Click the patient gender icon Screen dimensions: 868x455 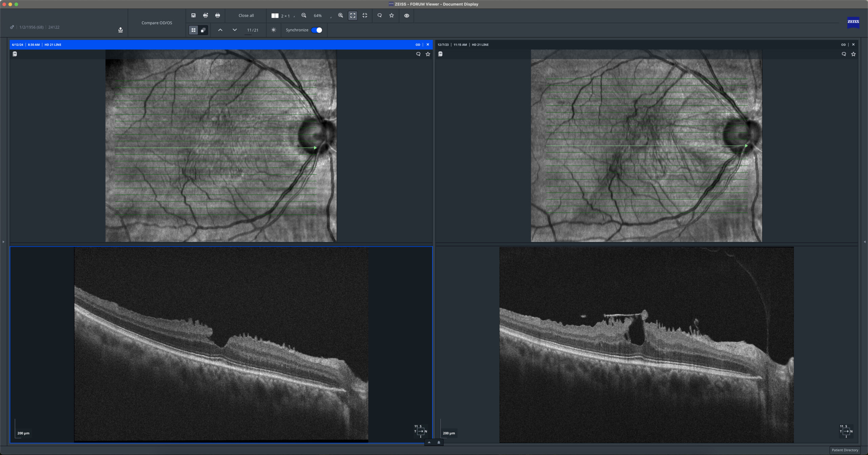12,27
